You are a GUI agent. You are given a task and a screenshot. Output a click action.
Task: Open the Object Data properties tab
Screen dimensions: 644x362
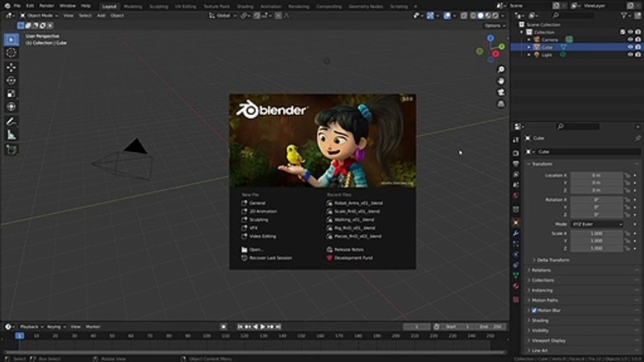(516, 276)
